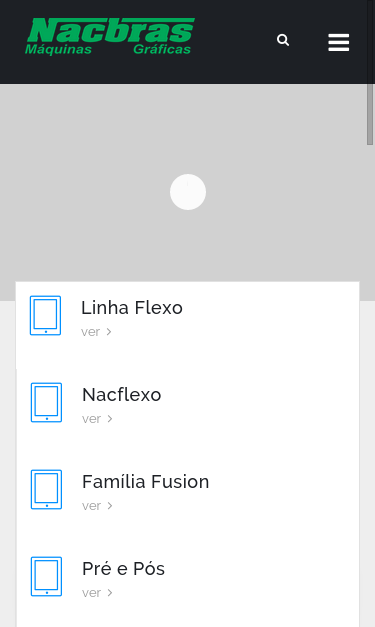Image resolution: width=375 pixels, height=627 pixels.
Task: Open the Família Fusion heading
Action: [146, 481]
